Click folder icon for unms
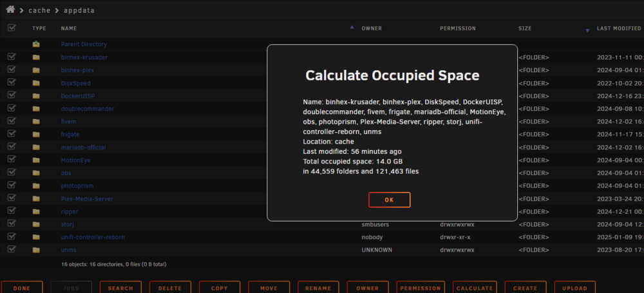Screen dimensions: 644x293 36,250
